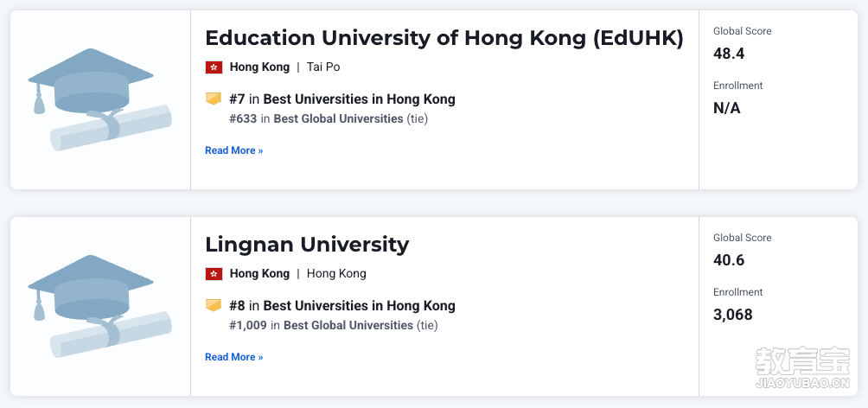Click EdUHK Global Score value 48.4
Screen dimensions: 868x408
pyautogui.click(x=729, y=54)
